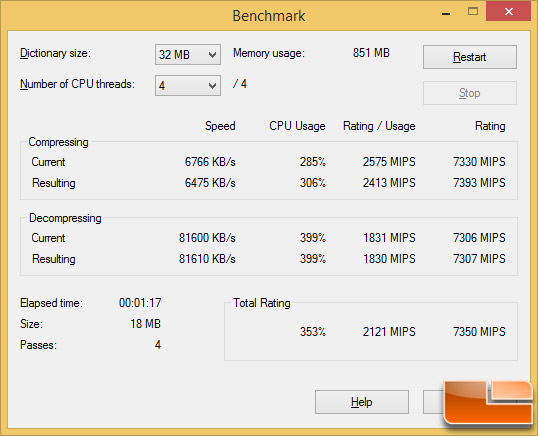Select the Memory usage value 851 MB

pyautogui.click(x=371, y=53)
